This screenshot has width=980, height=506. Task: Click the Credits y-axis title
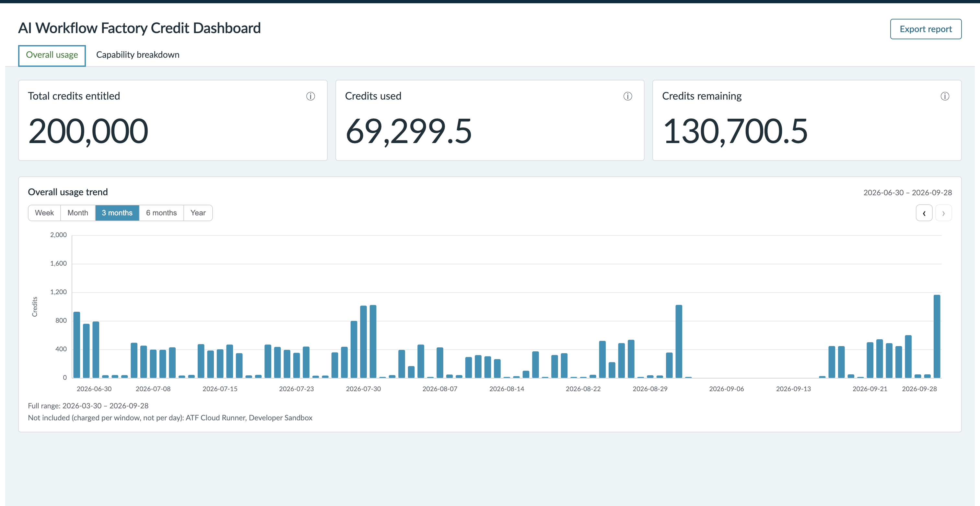click(x=35, y=307)
